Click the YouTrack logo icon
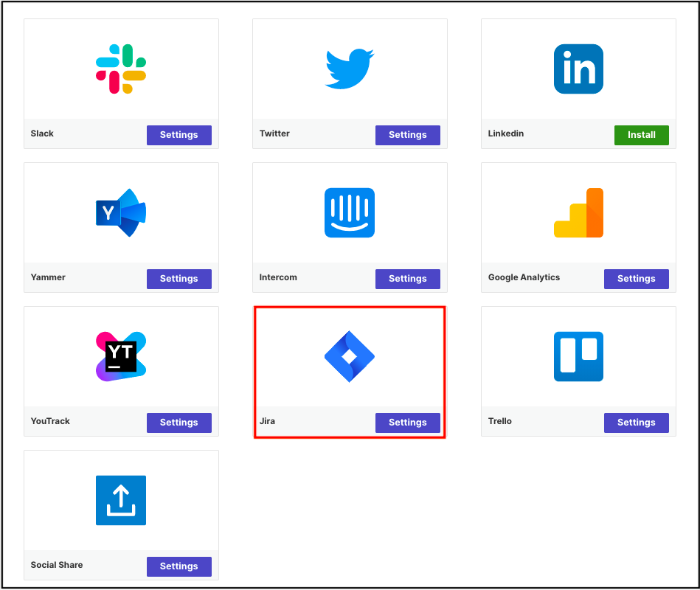Screen dimensions: 700x590 120,356
